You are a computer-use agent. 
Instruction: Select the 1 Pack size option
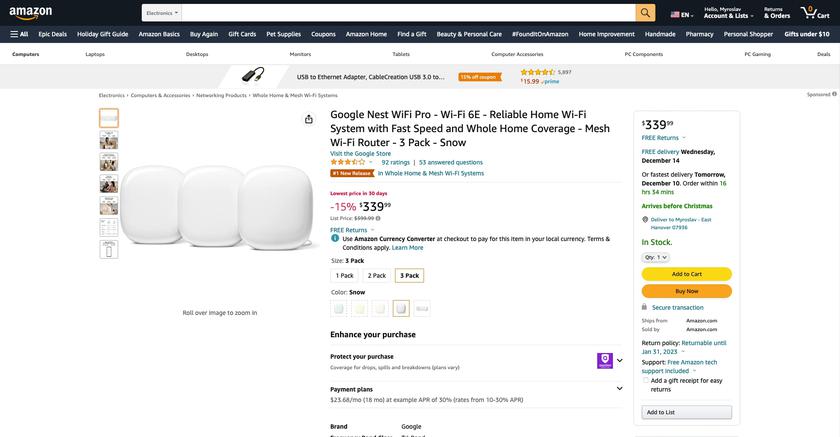coord(344,275)
